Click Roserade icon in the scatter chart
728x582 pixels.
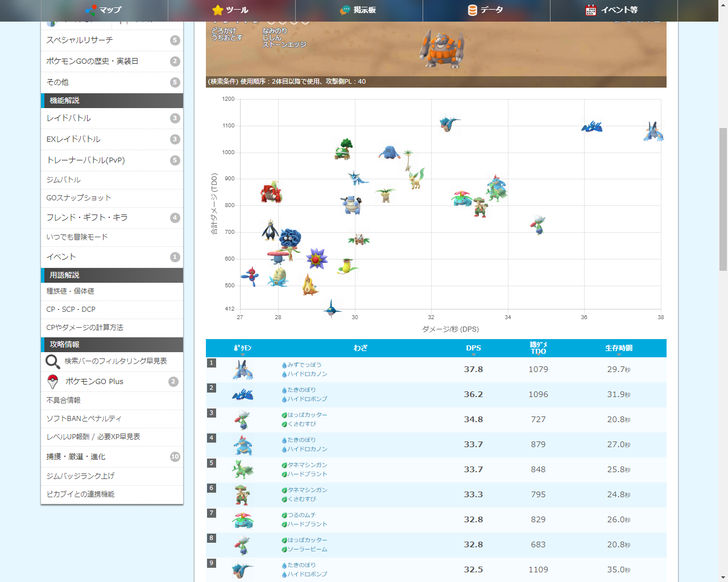[x=539, y=224]
